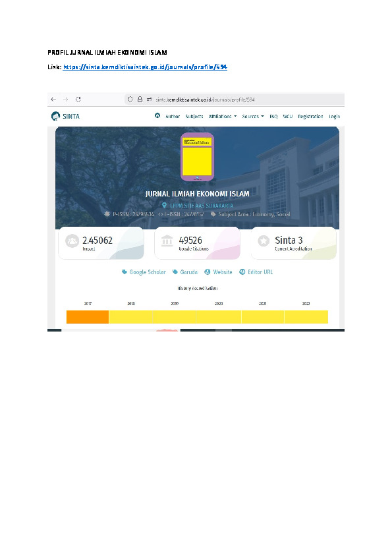The image size is (392, 555).
Task: Open the Subjects menu item
Action: point(194,117)
